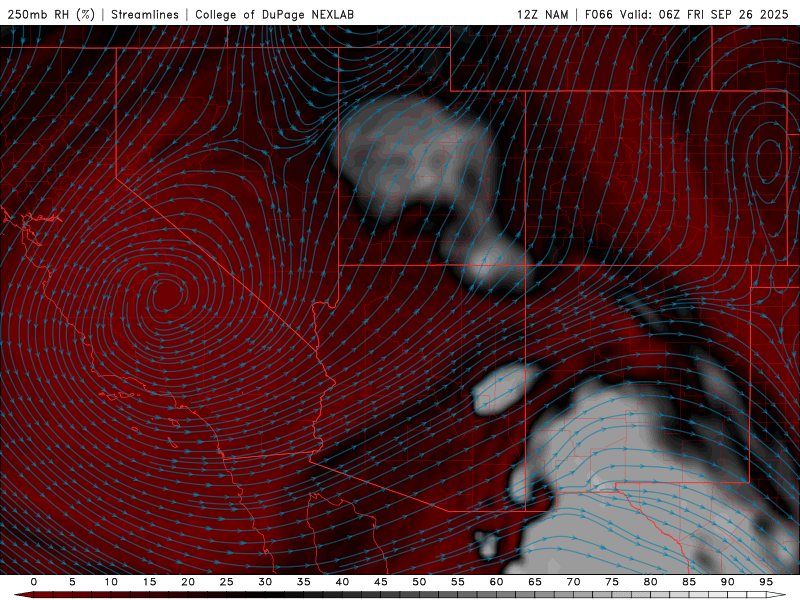Click the colorbar label "40"
Viewport: 800px width, 600px height.
342,582
